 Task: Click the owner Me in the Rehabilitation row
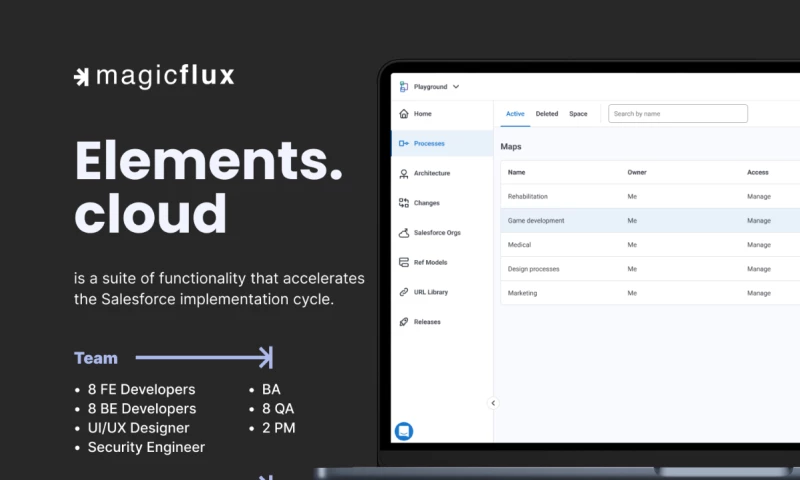click(632, 196)
